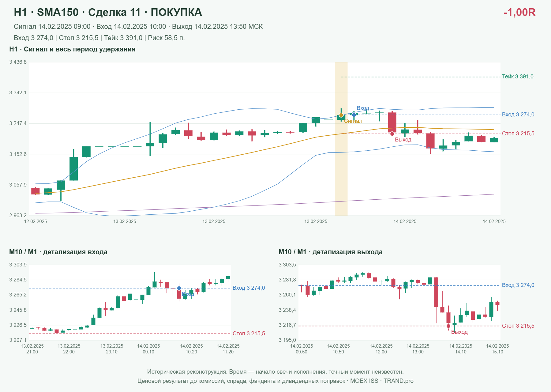Image resolution: width=551 pixels, height=392 pixels.
Task: Click the "Тейк 3 391,0" level label
Action: 518,77
